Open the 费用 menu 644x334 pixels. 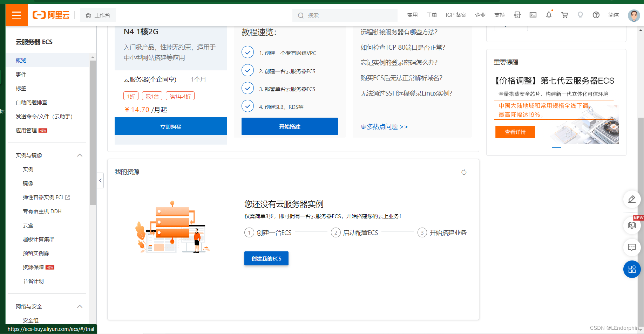pyautogui.click(x=412, y=15)
